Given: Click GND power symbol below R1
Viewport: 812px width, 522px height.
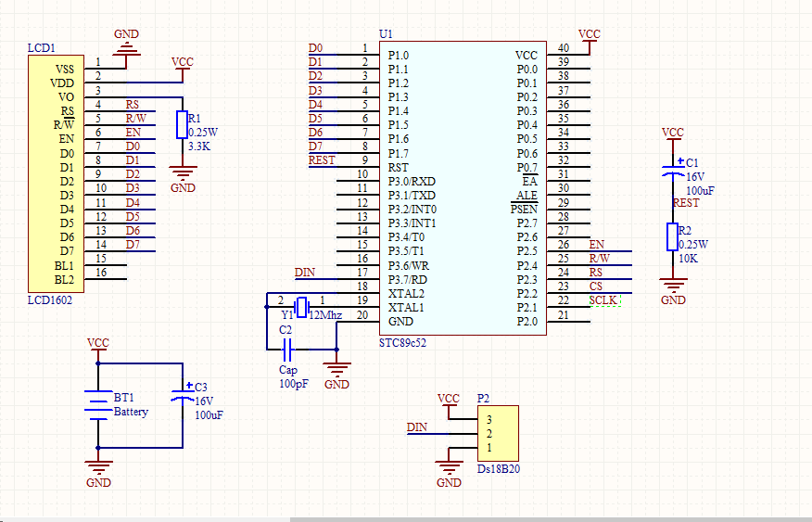Looking at the screenshot, I should coord(184,173).
